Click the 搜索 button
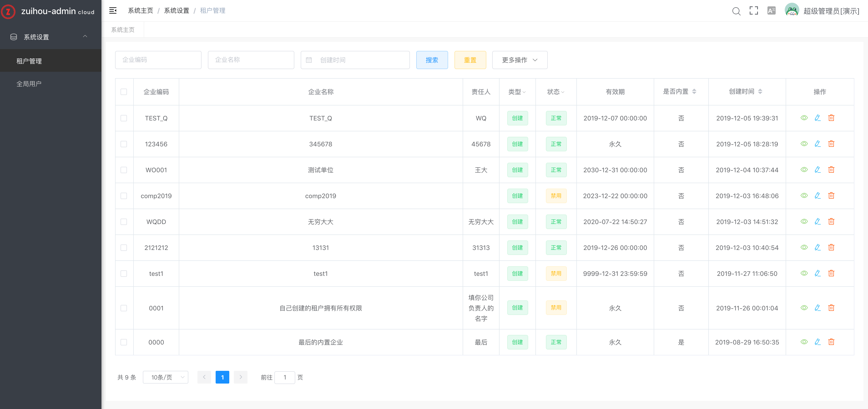868x409 pixels. pyautogui.click(x=432, y=60)
